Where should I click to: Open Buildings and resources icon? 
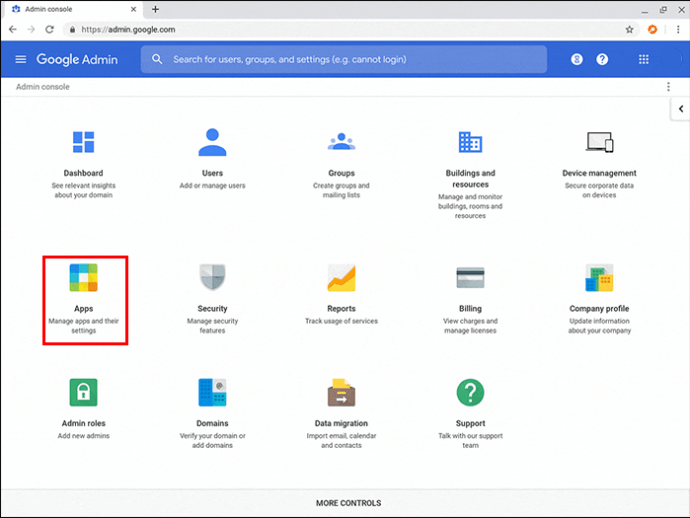[x=470, y=142]
